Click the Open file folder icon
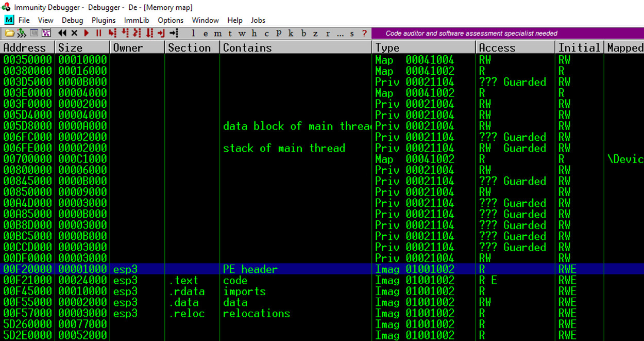Viewport: 644px width, 341px height. (9, 33)
